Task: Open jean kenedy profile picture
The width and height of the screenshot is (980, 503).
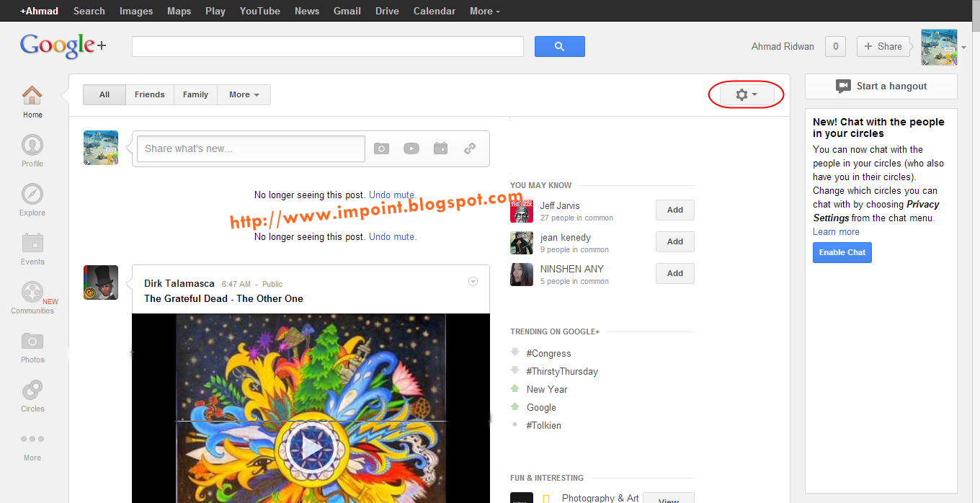Action: click(522, 243)
